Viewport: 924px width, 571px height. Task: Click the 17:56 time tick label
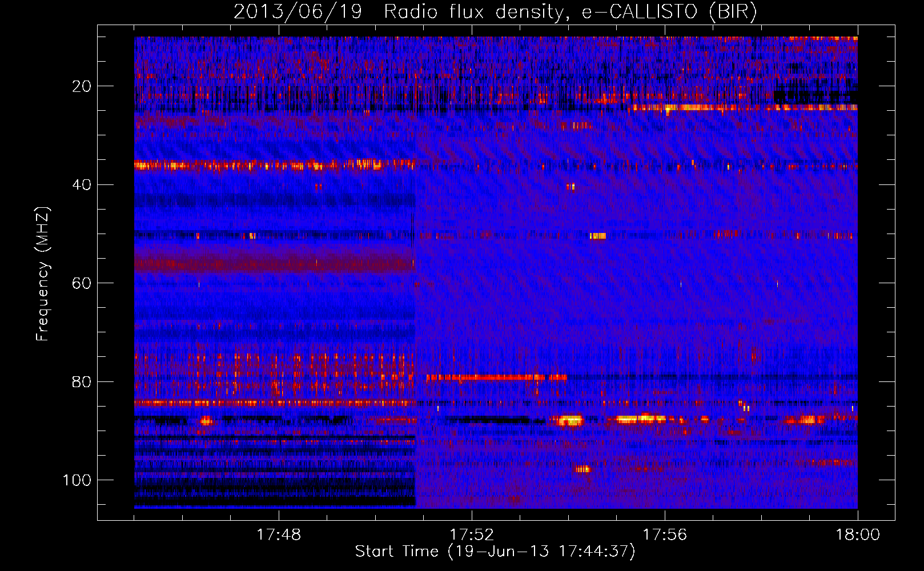click(x=665, y=535)
